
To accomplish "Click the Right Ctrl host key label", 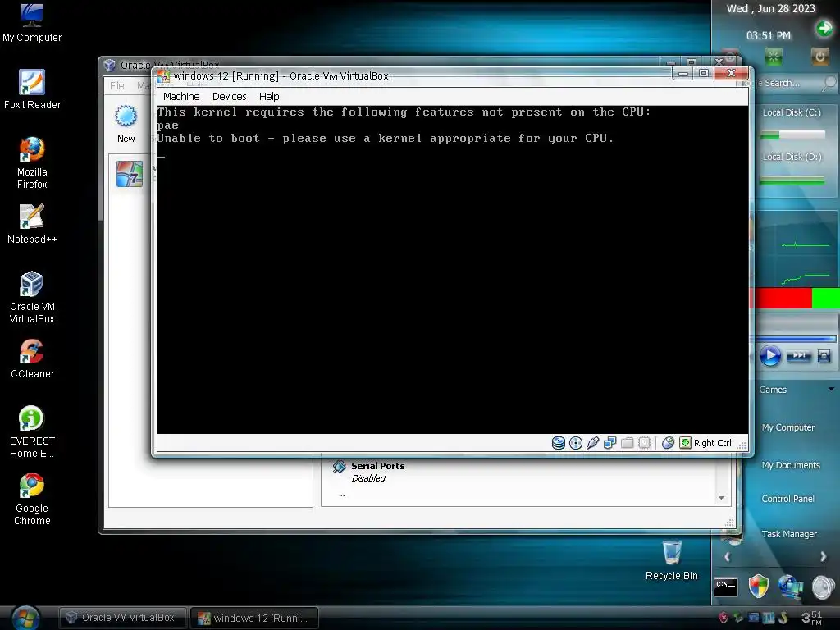I will (713, 443).
